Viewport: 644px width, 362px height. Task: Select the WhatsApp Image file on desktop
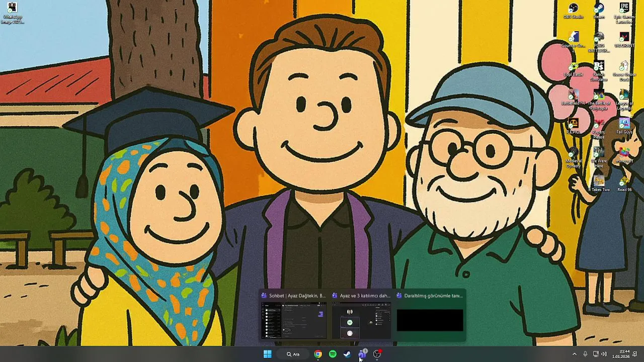point(12,14)
